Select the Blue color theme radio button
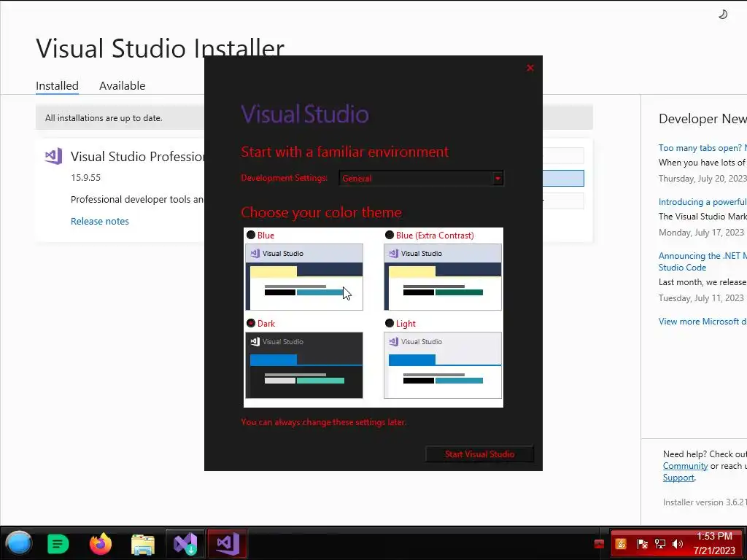This screenshot has height=560, width=747. 251,235
